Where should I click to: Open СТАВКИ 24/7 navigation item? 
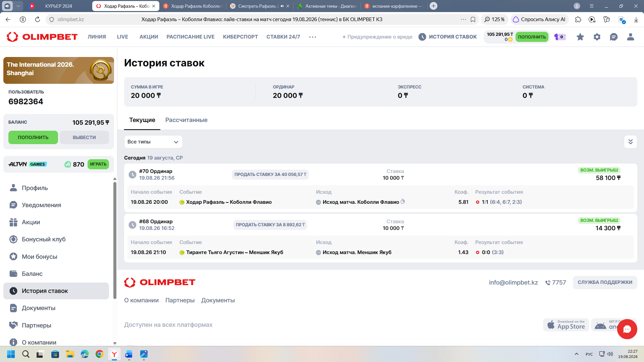(283, 37)
